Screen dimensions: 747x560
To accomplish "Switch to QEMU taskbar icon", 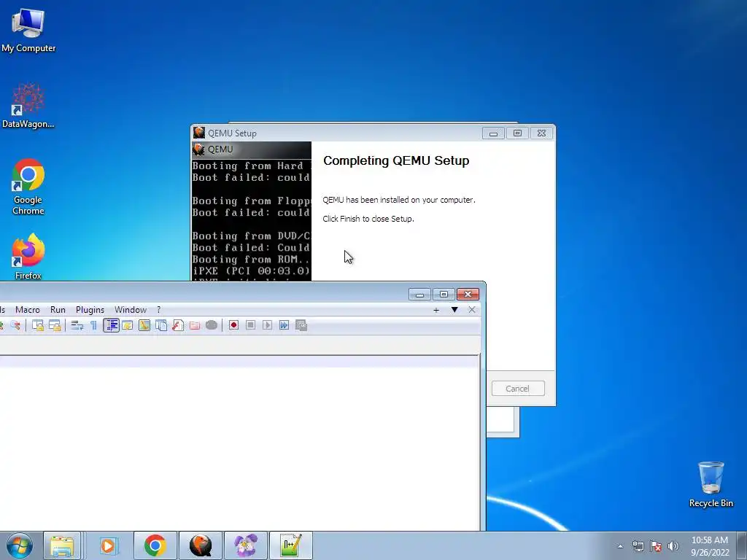I will point(201,545).
